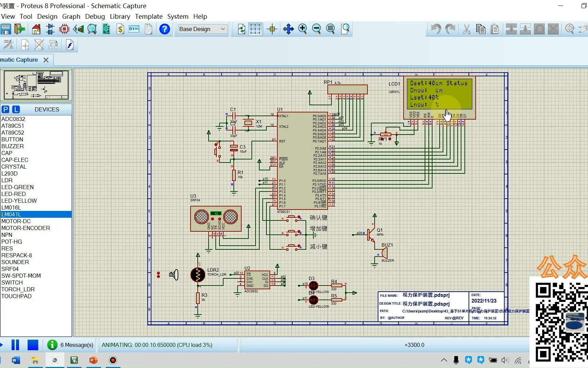Click the sheet hierarchy navigation icon
The height and width of the screenshot is (368, 588).
click(53, 45)
